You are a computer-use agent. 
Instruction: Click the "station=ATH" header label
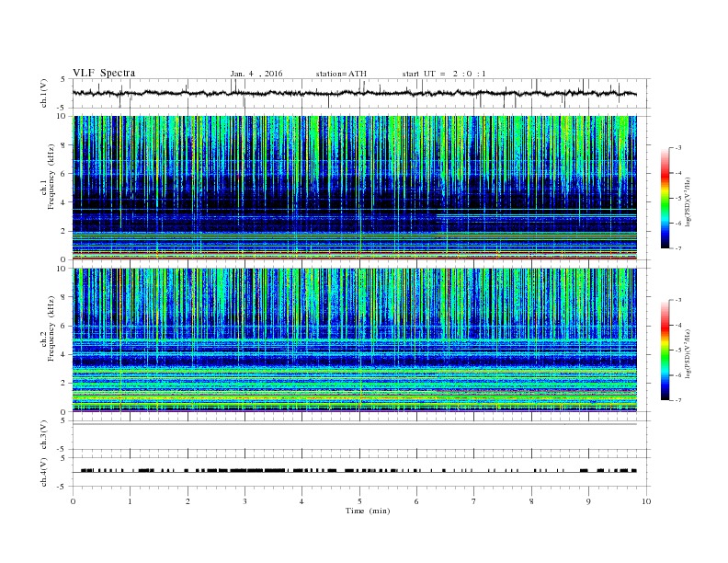pos(341,74)
